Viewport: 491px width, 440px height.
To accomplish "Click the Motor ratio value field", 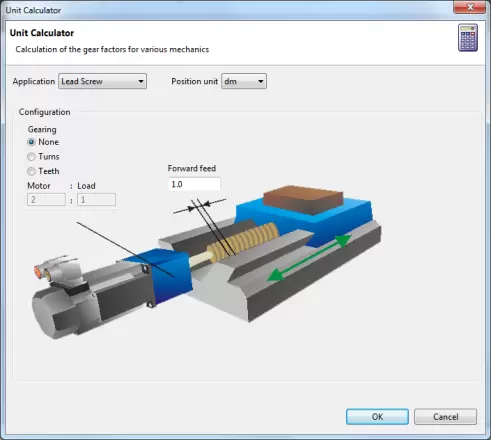I will [x=46, y=200].
